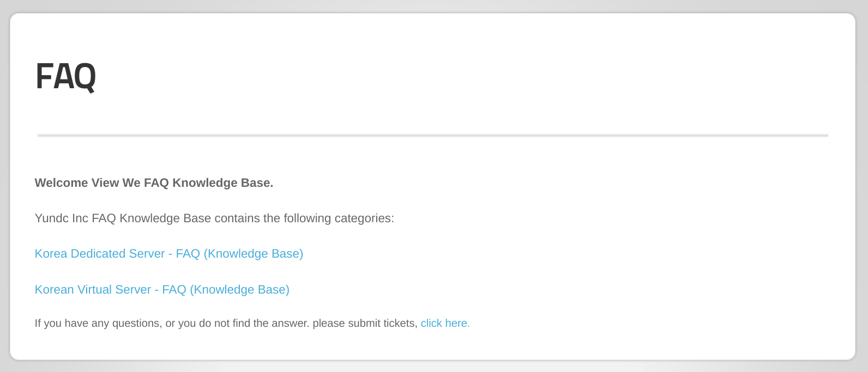Click the "Yundc Inc FAQ Knowledge Base contains" paragraph
The height and width of the screenshot is (372, 868).
pyautogui.click(x=214, y=218)
